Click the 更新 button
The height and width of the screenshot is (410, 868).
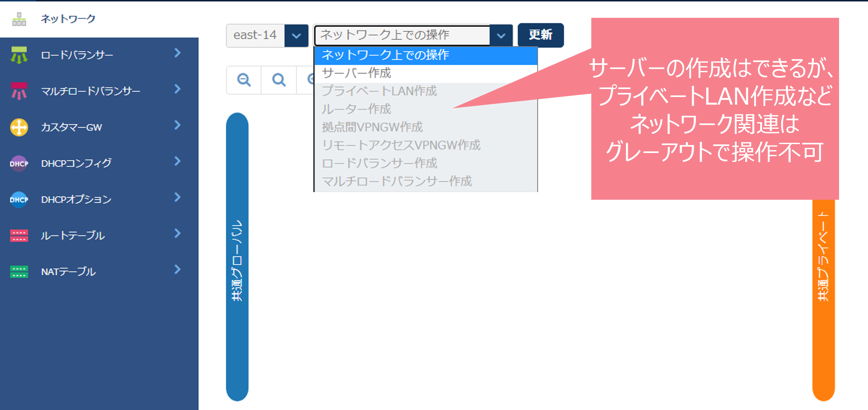point(540,35)
